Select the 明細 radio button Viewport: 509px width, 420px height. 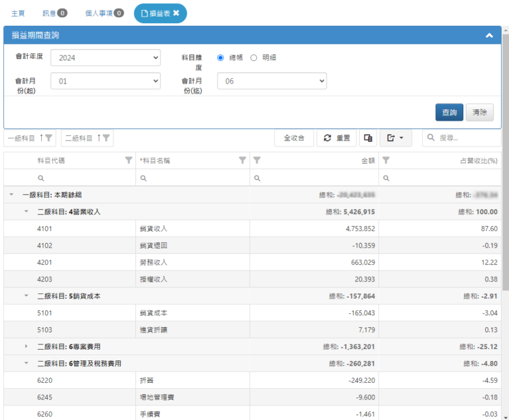(x=254, y=58)
